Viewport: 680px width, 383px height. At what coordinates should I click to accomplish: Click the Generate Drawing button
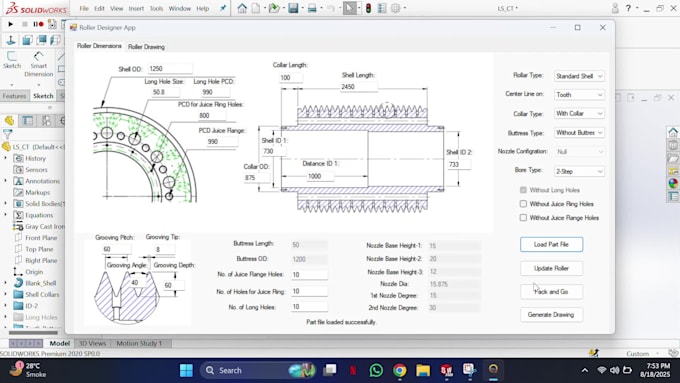[551, 314]
